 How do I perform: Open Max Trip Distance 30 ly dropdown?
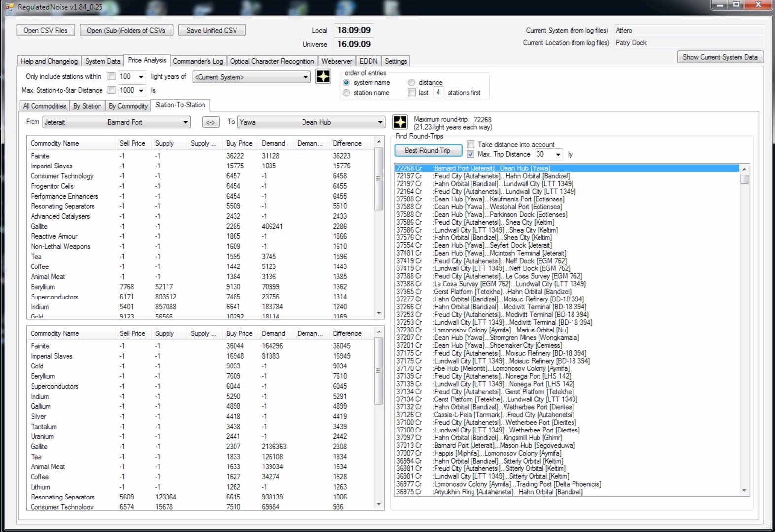pyautogui.click(x=558, y=155)
